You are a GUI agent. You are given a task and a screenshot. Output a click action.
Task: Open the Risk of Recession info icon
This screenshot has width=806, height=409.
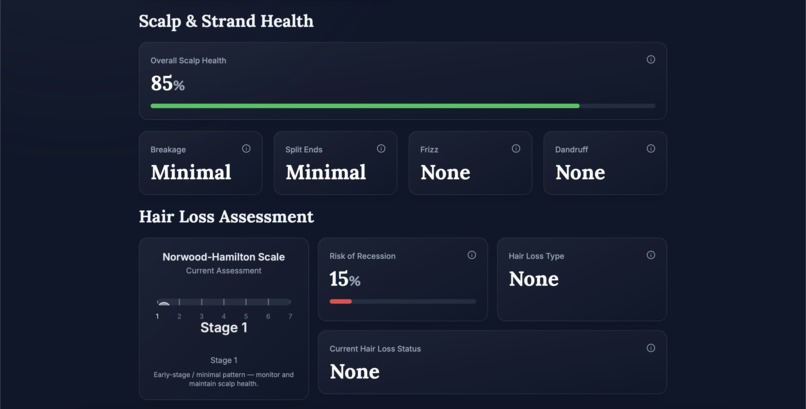click(x=471, y=255)
